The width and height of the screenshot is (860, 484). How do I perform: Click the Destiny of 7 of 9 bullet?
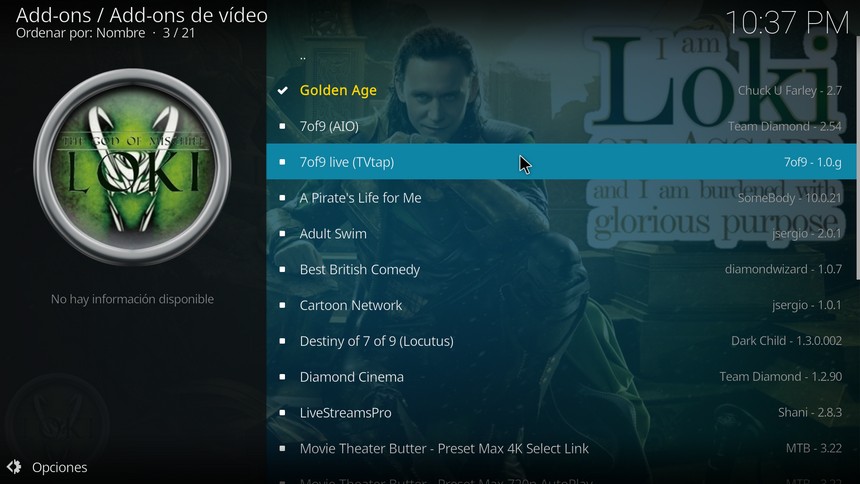(x=282, y=341)
